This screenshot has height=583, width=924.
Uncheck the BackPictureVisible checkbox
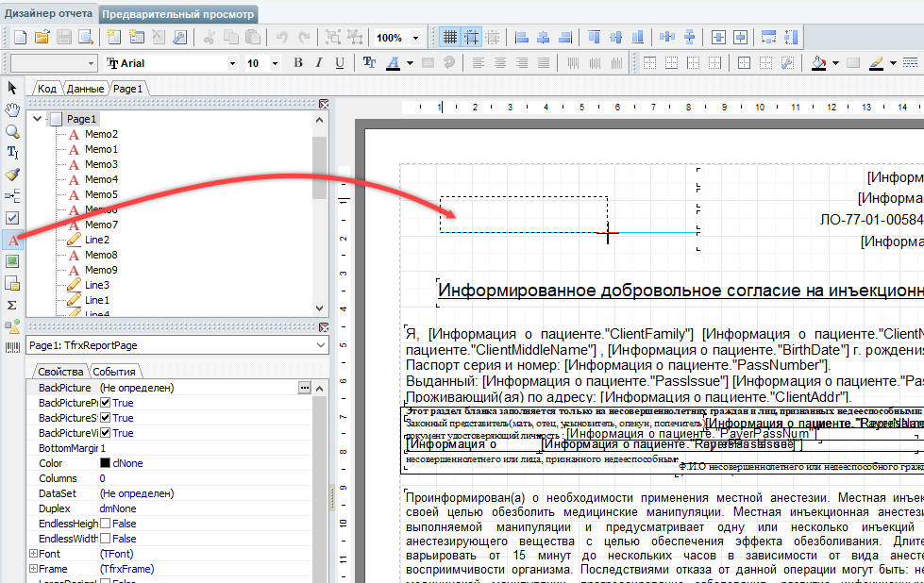tap(106, 433)
